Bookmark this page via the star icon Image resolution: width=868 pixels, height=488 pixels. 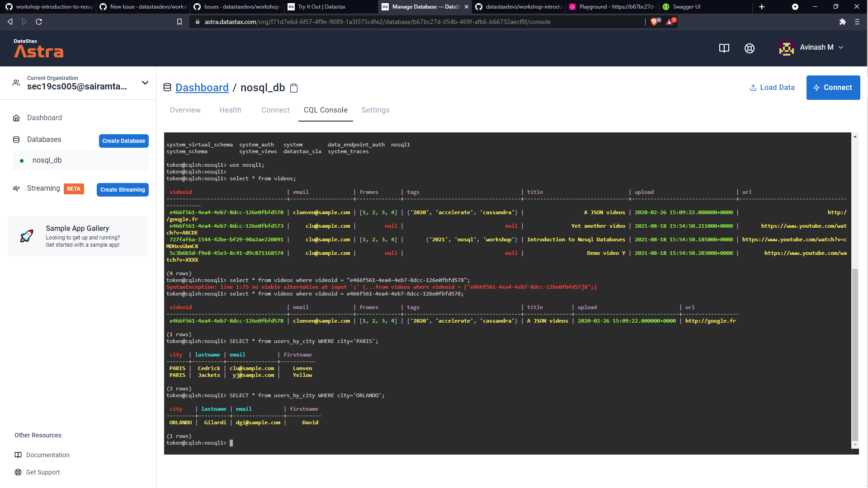coord(179,21)
